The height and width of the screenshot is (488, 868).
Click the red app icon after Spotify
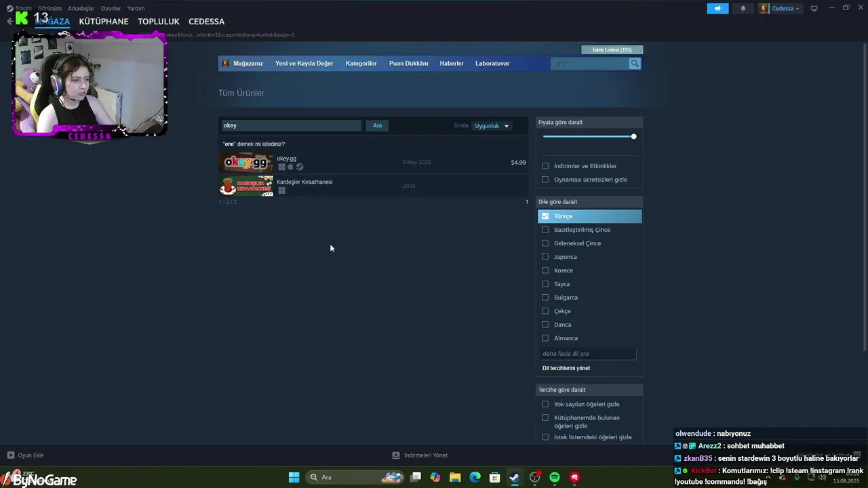574,477
